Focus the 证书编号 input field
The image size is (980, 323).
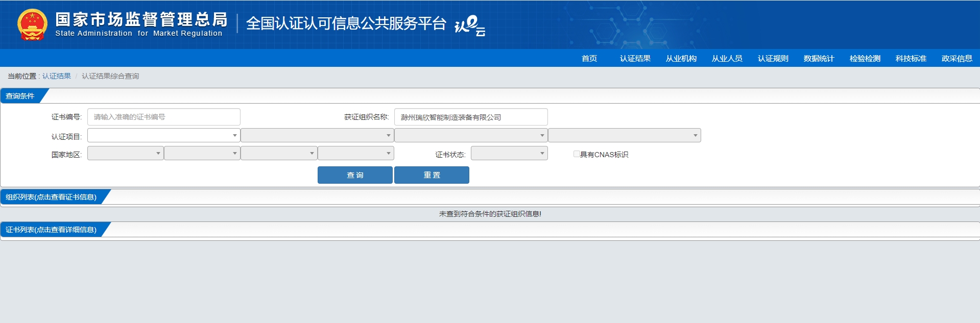click(x=164, y=117)
